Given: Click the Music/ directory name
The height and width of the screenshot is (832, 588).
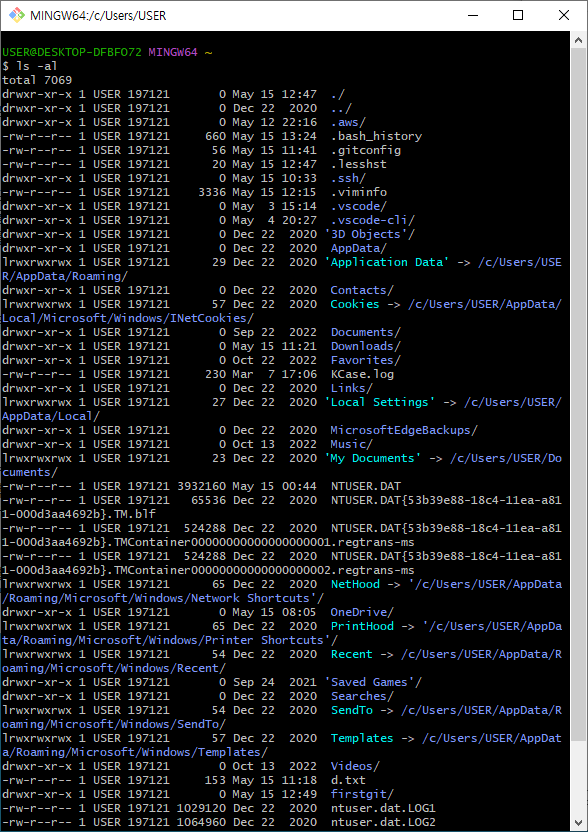Looking at the screenshot, I should [351, 444].
